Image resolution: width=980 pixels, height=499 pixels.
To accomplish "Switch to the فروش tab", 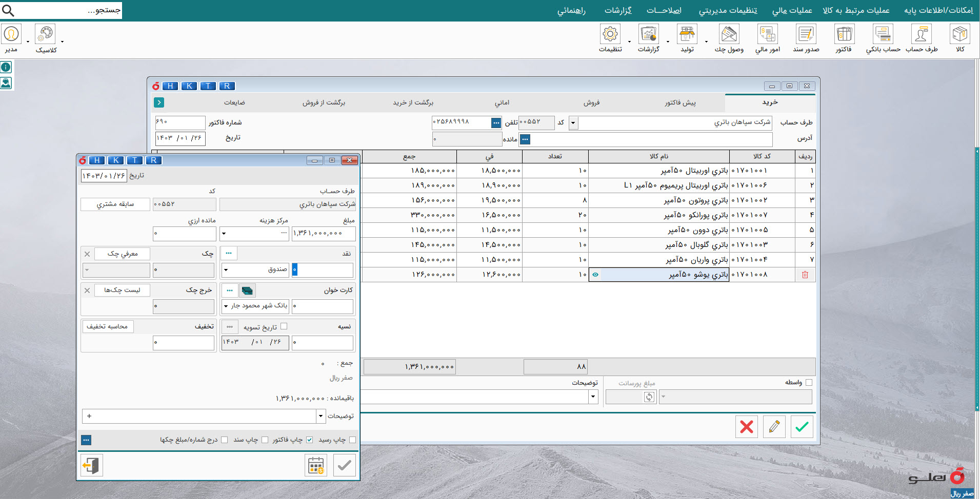I will [591, 102].
